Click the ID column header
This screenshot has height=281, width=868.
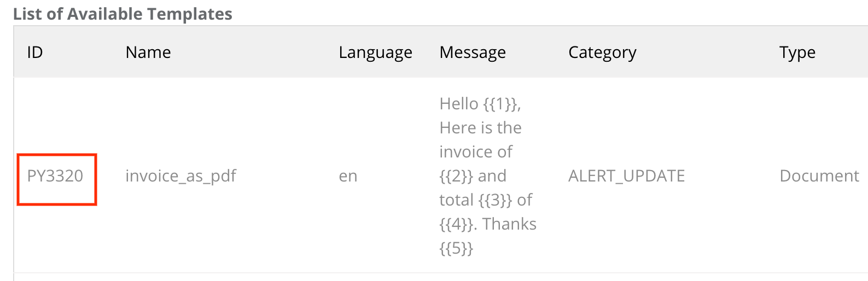(35, 52)
